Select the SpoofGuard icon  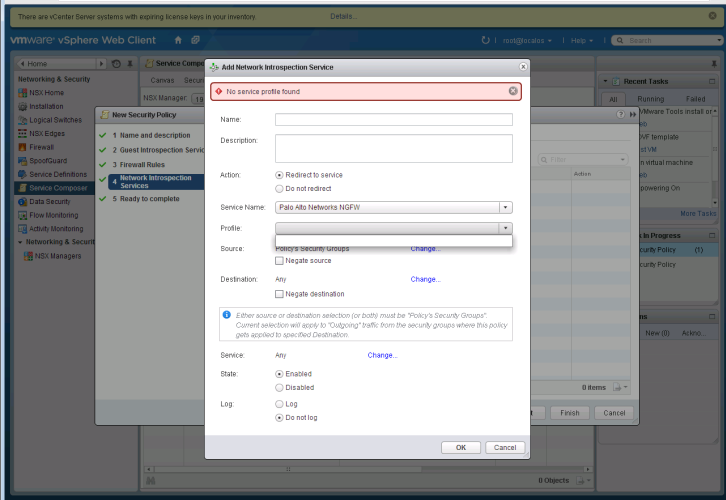coord(22,161)
